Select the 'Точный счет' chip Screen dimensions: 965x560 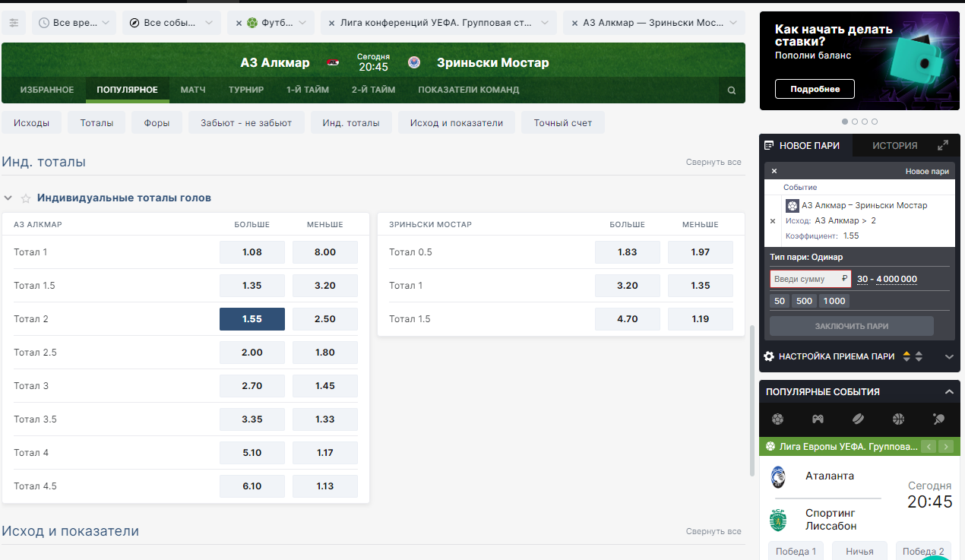563,122
